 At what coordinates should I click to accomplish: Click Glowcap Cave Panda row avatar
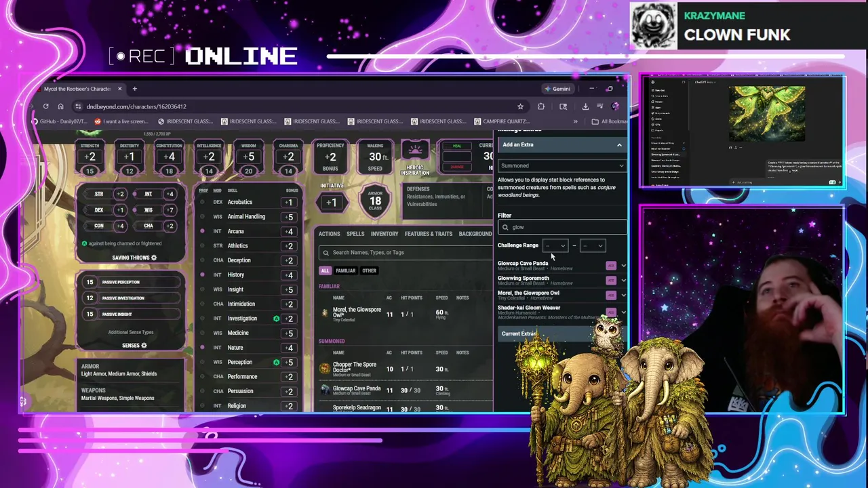point(325,389)
